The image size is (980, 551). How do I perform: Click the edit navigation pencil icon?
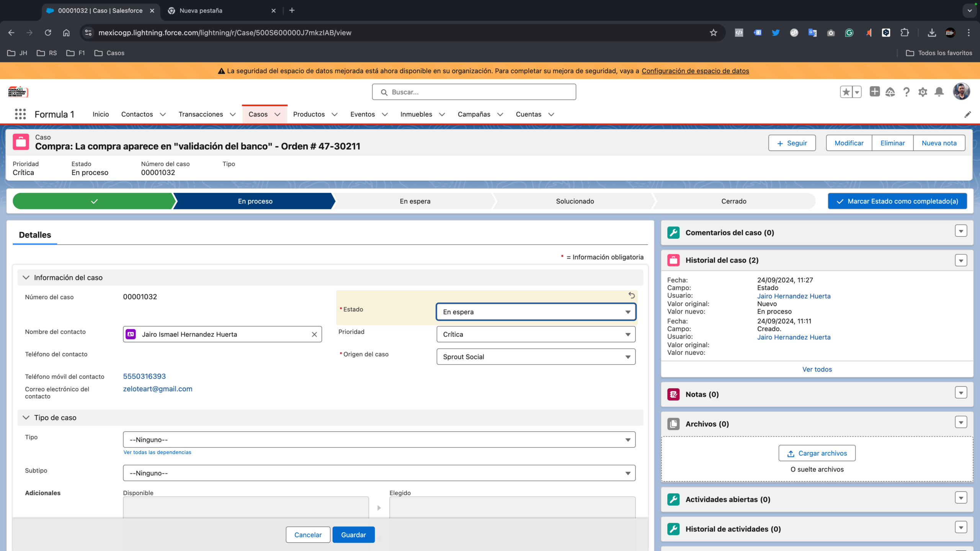[967, 114]
